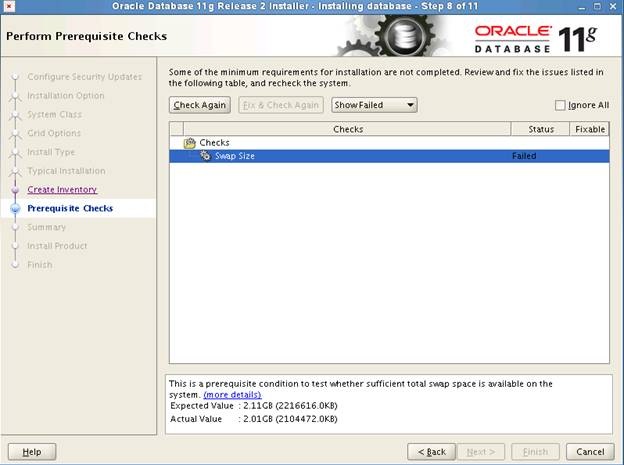This screenshot has width=624, height=465.
Task: Click the greyed-out Finish button
Action: pos(535,452)
